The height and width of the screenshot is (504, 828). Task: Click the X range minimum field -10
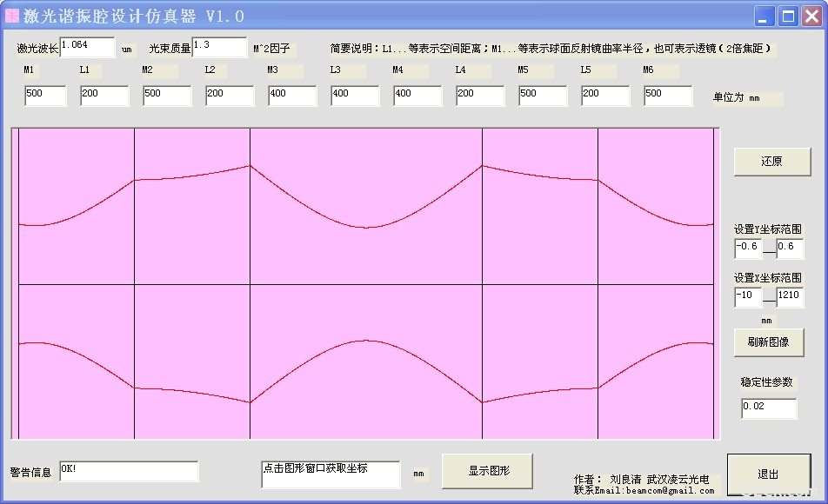click(x=748, y=297)
